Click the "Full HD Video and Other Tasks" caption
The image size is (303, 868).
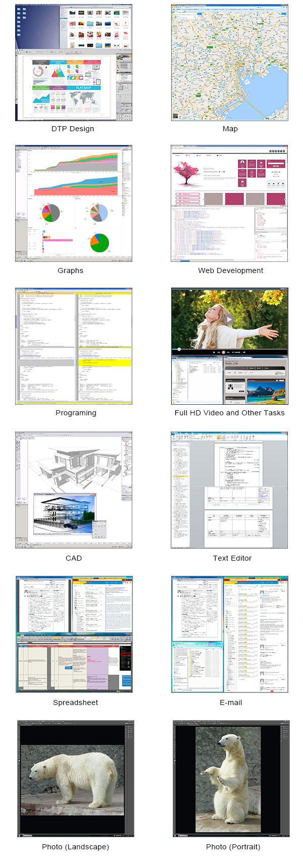coord(230,413)
